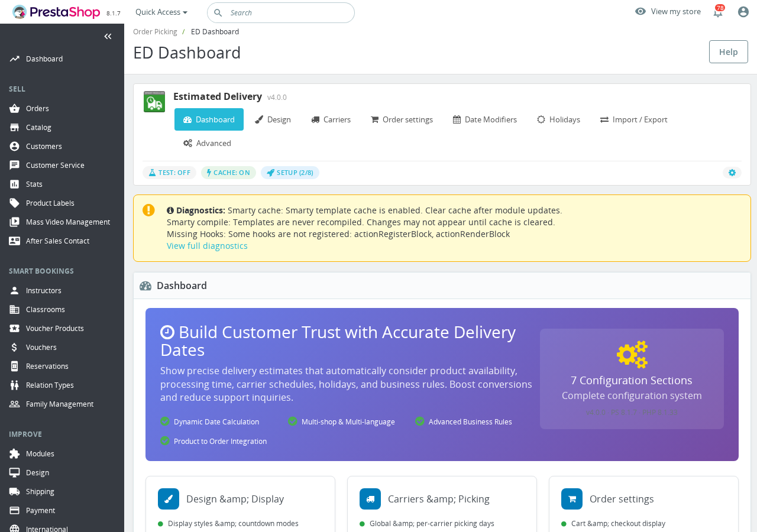
Task: Click the Reservations icon in sidebar
Action: [15, 366]
